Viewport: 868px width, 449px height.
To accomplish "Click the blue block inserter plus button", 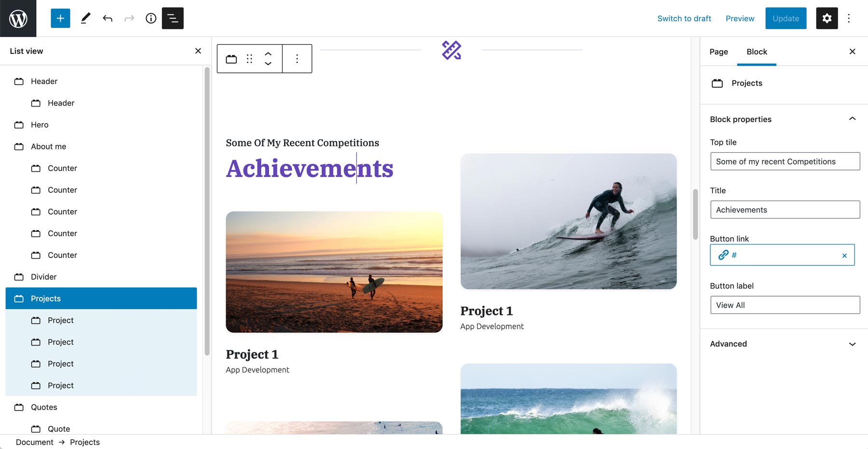I will (60, 18).
